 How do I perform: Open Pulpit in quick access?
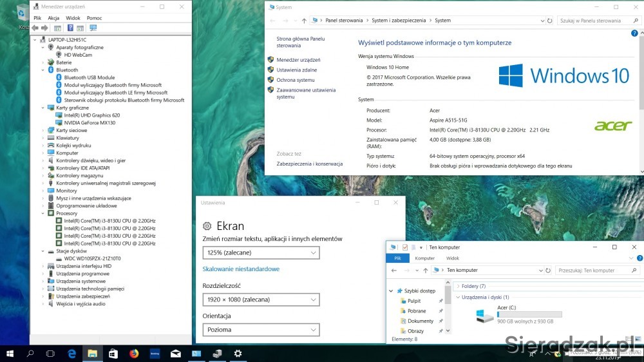click(x=414, y=301)
